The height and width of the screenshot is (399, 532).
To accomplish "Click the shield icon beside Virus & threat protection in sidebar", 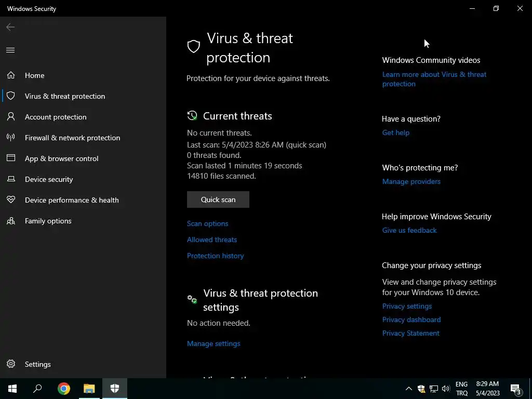I will (11, 96).
